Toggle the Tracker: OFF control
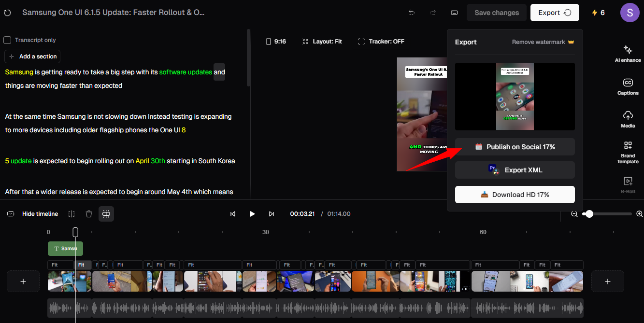This screenshot has width=644, height=323. pyautogui.click(x=381, y=42)
